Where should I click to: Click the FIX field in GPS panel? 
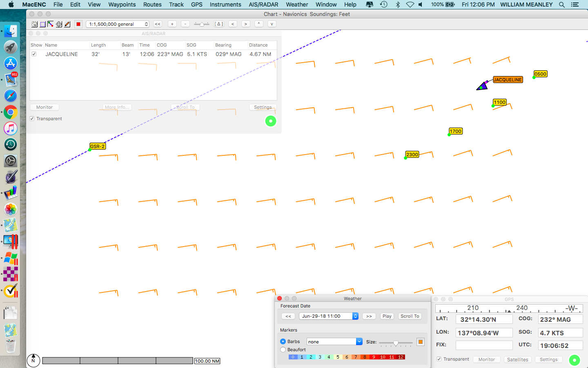pyautogui.click(x=484, y=345)
